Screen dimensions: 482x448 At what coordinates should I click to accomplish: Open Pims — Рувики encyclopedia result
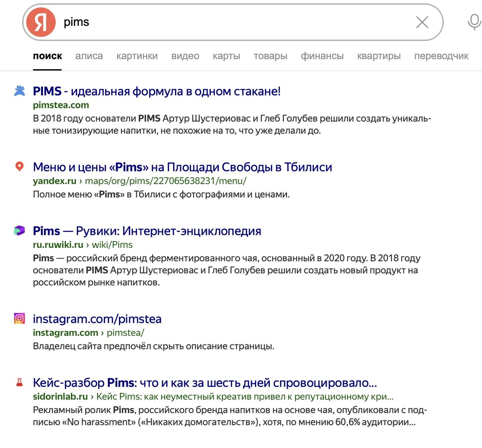tap(147, 231)
